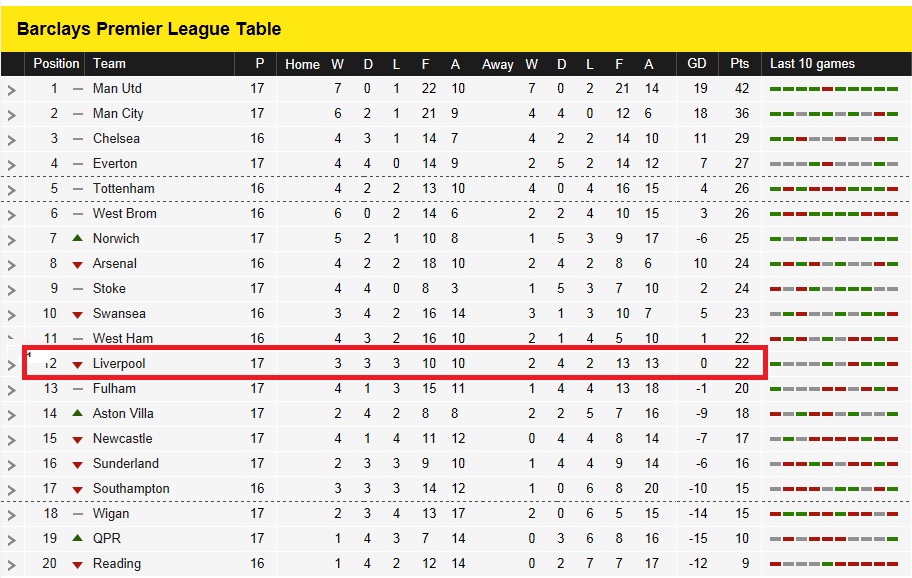Screen dimensions: 912x578
Task: Click Southampton's red down arrow icon
Action: click(77, 490)
